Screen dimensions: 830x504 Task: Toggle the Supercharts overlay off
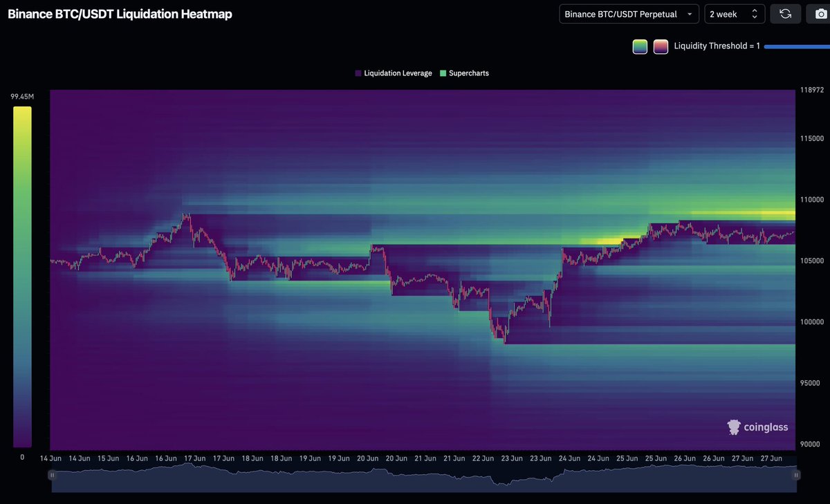point(468,73)
